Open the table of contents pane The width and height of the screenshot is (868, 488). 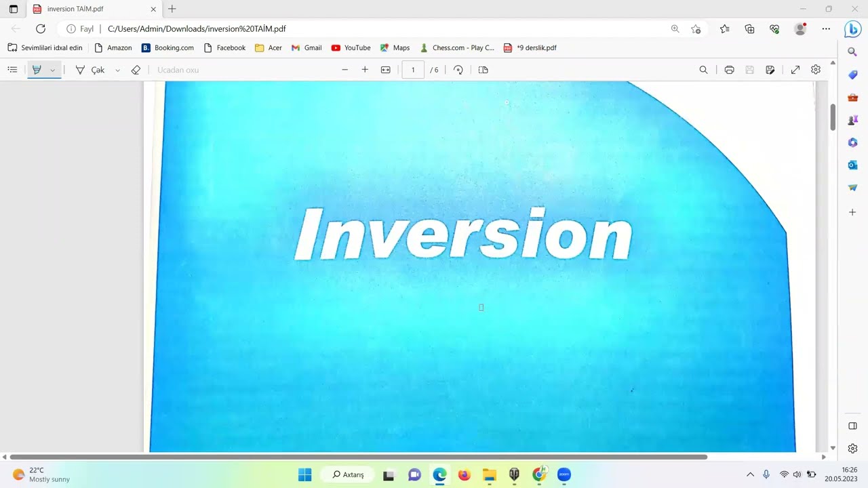pos(12,70)
